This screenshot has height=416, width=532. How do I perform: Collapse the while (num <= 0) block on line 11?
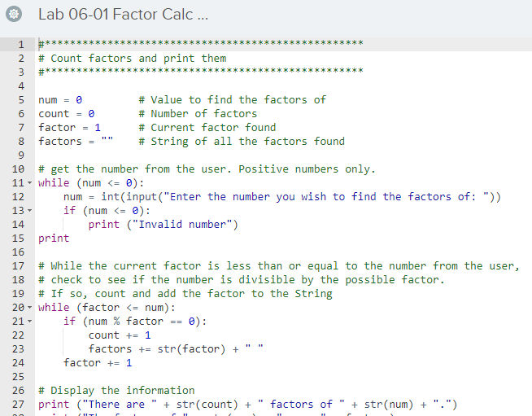click(30, 182)
